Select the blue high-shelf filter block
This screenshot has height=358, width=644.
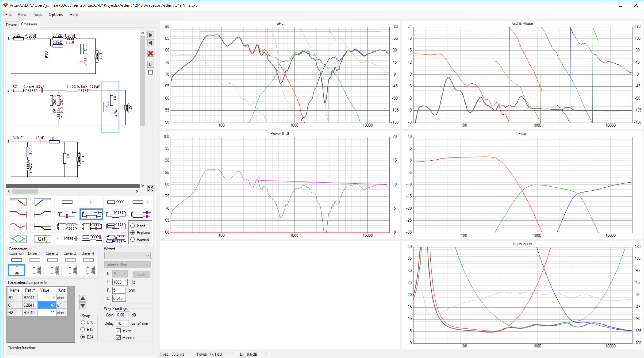tap(43, 214)
